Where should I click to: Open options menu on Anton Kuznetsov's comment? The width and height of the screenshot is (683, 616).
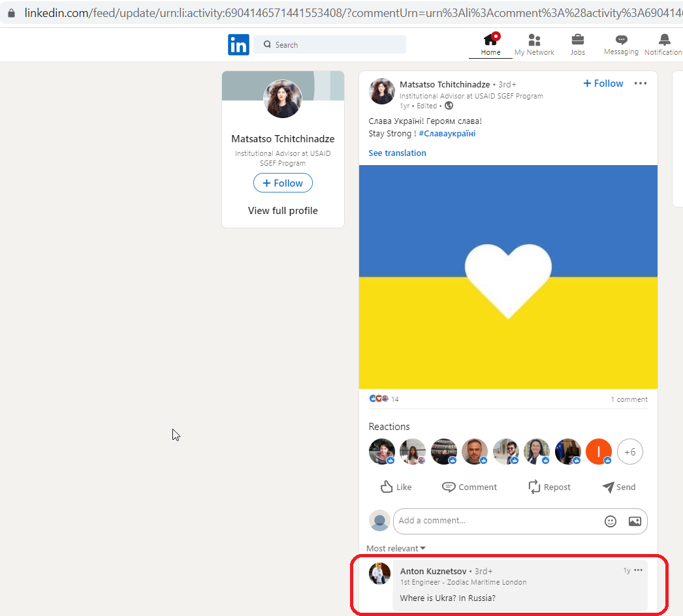[x=638, y=570]
